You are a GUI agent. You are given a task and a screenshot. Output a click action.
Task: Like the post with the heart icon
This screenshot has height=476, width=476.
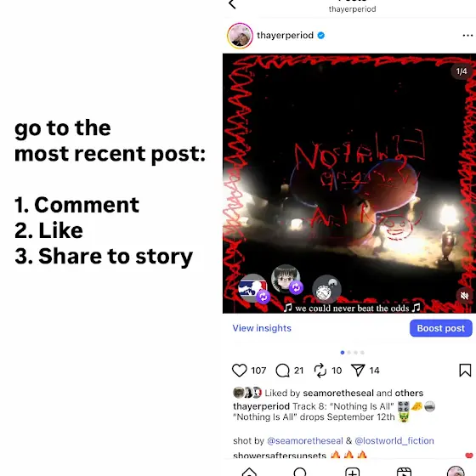click(x=239, y=371)
